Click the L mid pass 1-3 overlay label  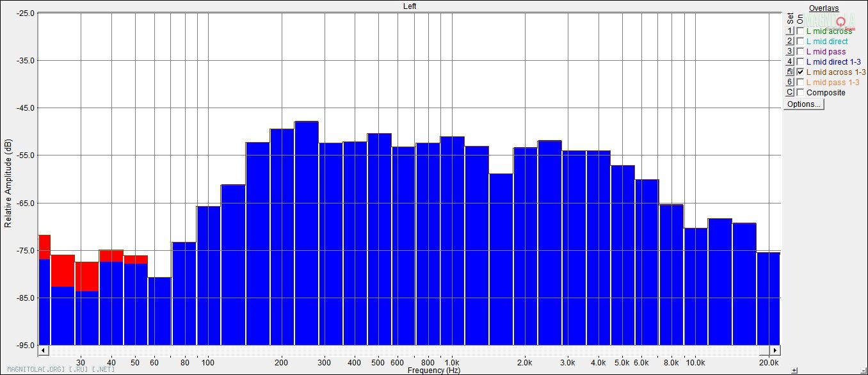pyautogui.click(x=833, y=83)
